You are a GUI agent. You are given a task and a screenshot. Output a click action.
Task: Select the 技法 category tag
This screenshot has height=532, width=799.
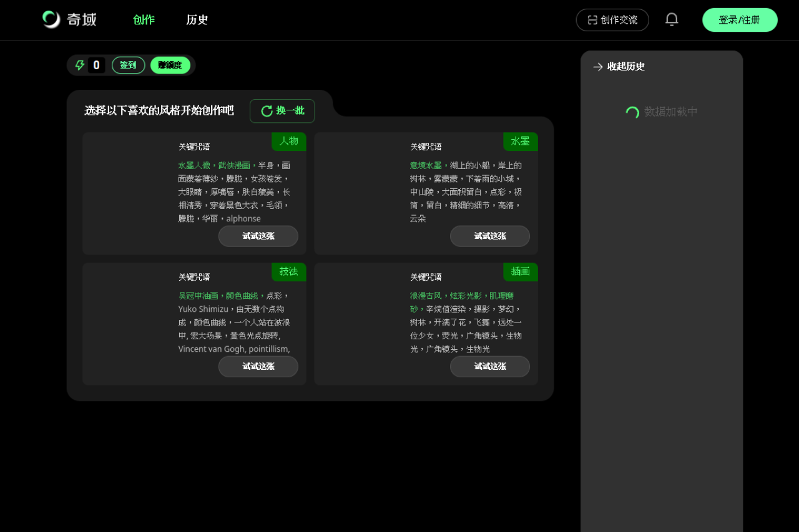[x=289, y=272]
